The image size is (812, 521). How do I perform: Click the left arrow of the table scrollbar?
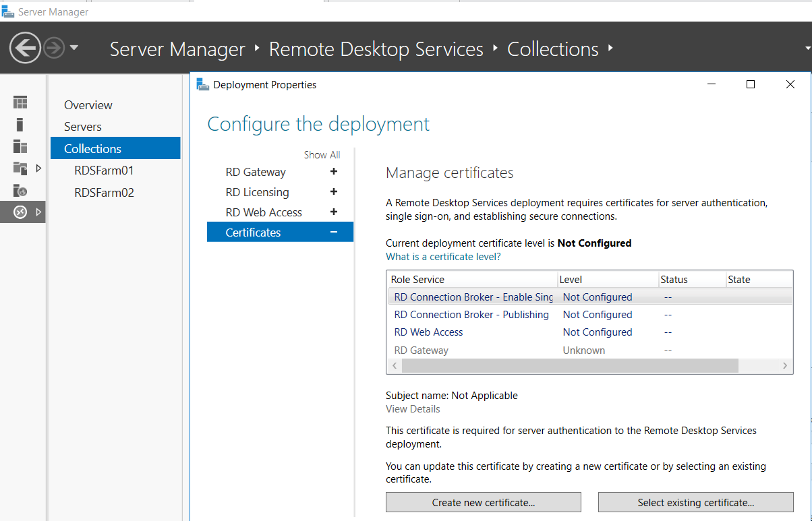pos(394,365)
